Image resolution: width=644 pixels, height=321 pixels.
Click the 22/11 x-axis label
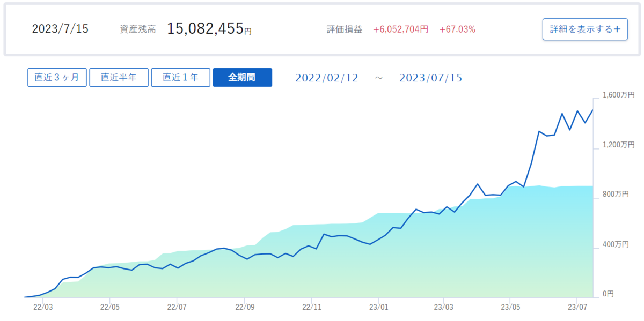click(312, 307)
